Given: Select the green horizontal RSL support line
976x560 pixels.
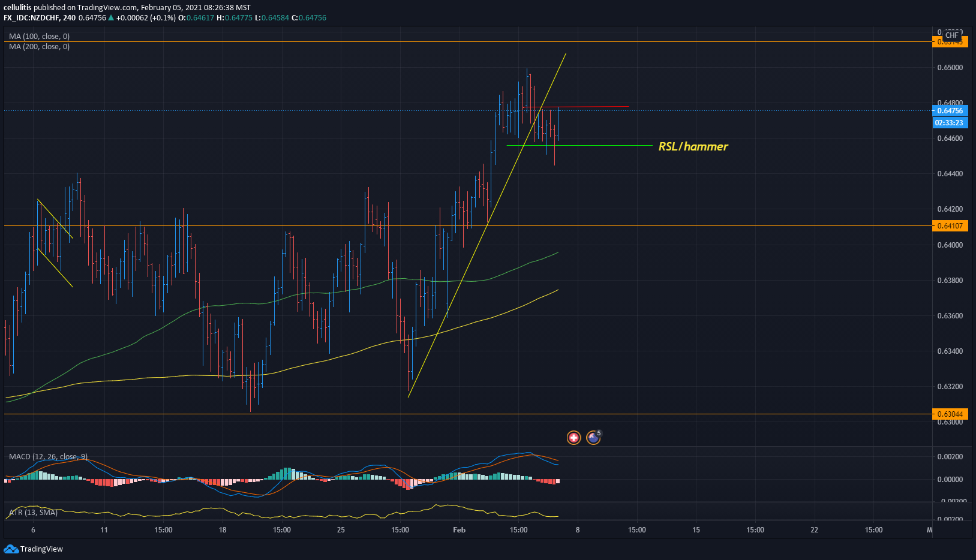Looking at the screenshot, I should tap(579, 146).
